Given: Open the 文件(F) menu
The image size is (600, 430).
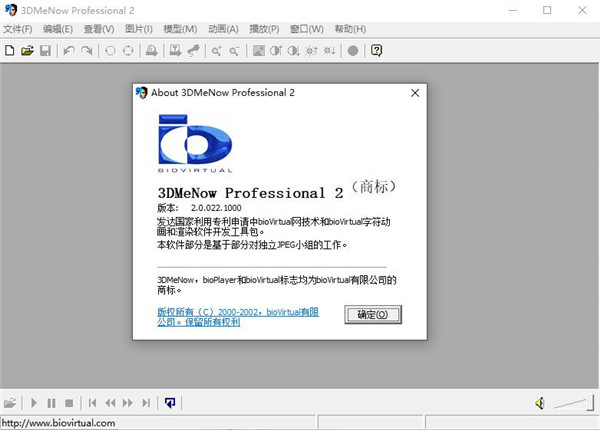Looking at the screenshot, I should (18, 28).
